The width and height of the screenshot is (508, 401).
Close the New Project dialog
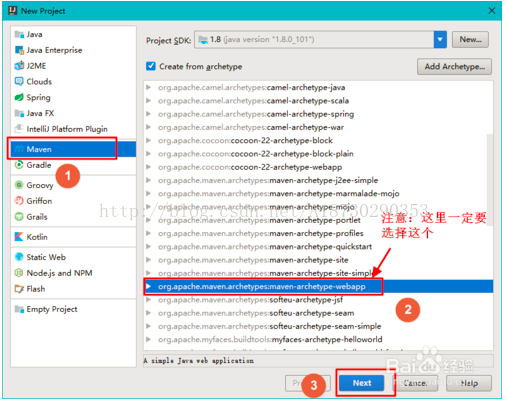(492, 11)
